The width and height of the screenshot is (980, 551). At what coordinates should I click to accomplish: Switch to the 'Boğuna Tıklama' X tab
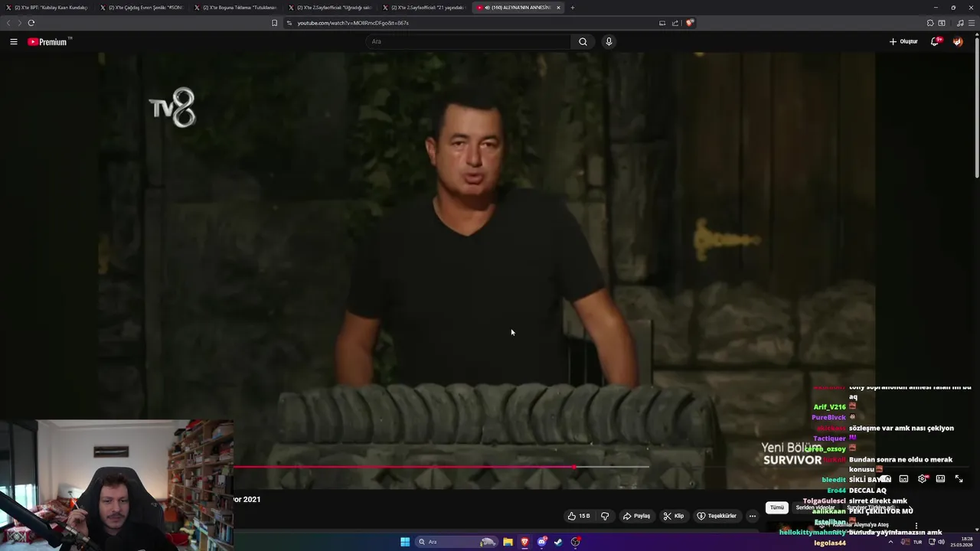coord(237,8)
